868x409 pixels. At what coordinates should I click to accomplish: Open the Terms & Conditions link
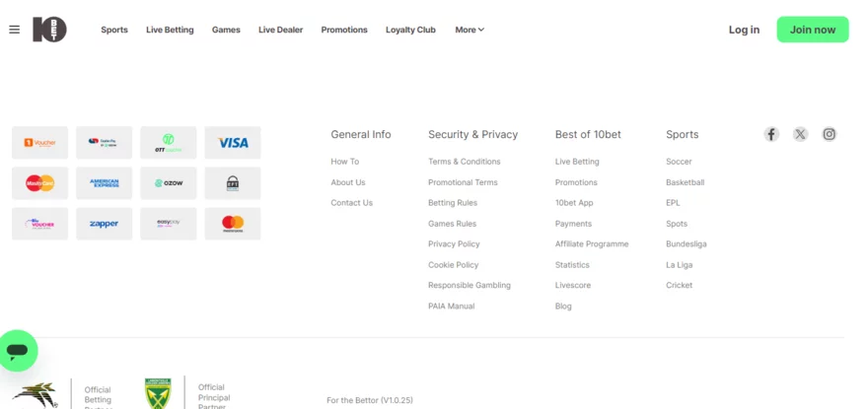465,162
